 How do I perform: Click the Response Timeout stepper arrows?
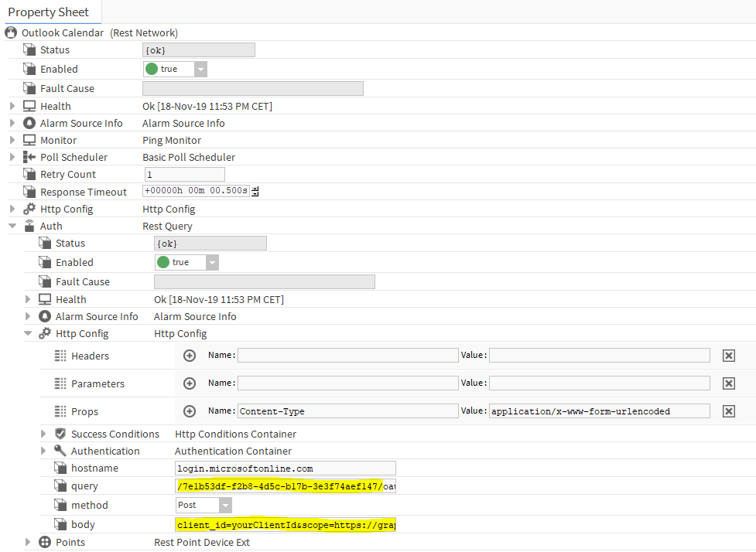pos(255,192)
